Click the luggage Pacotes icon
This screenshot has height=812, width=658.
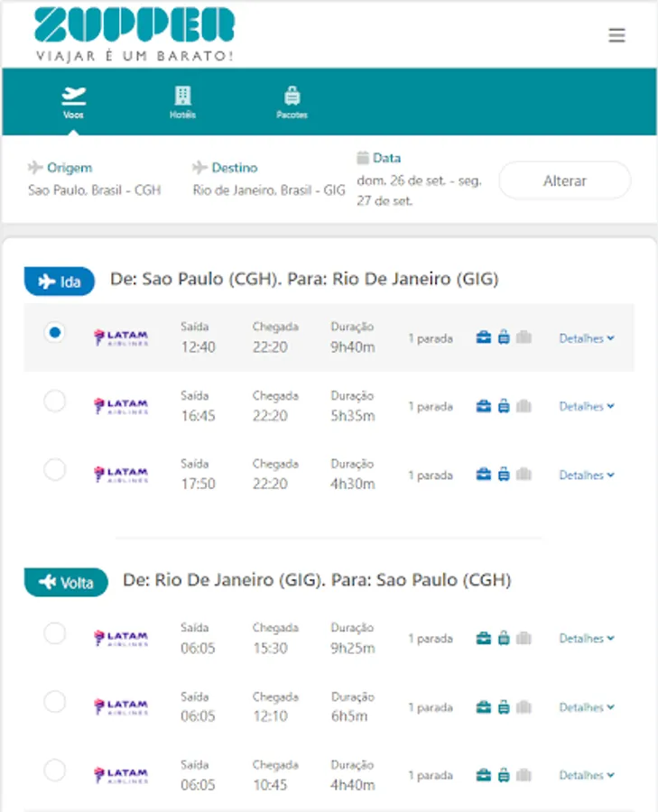coord(292,96)
